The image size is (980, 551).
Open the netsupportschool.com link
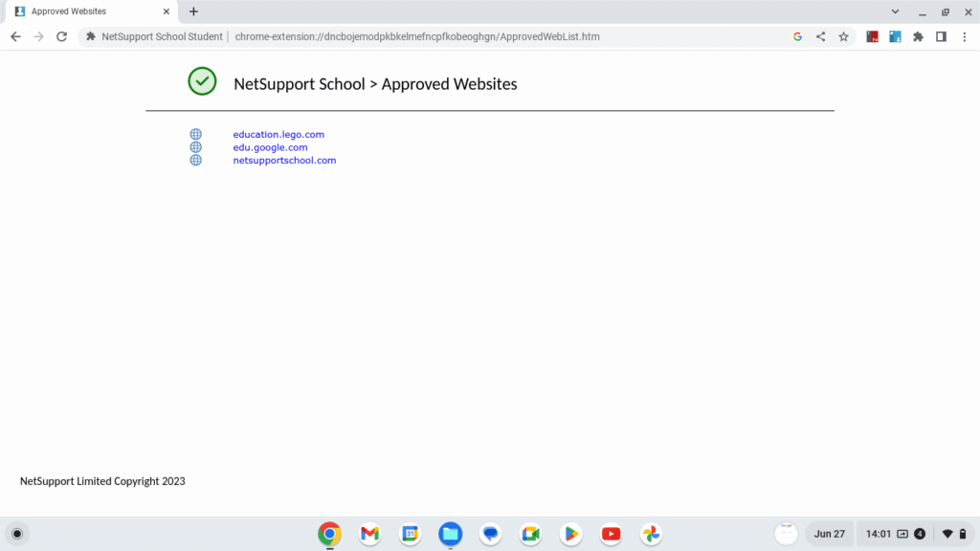pos(284,160)
